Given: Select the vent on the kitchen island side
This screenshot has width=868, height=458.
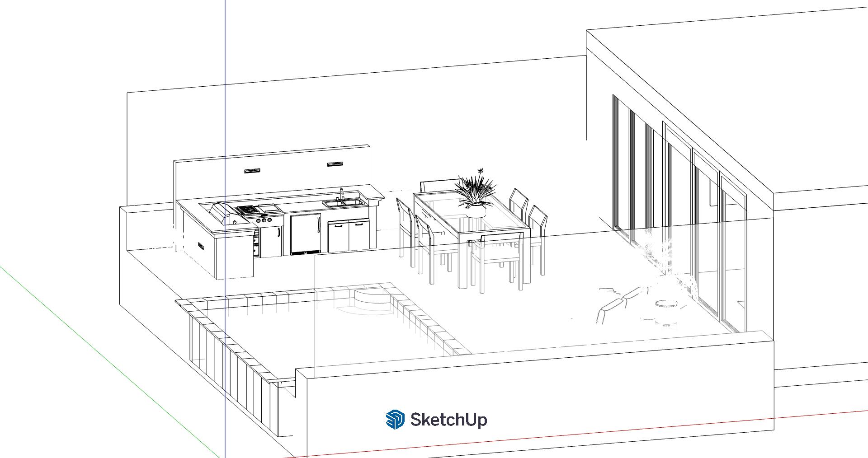Looking at the screenshot, I should point(200,245).
